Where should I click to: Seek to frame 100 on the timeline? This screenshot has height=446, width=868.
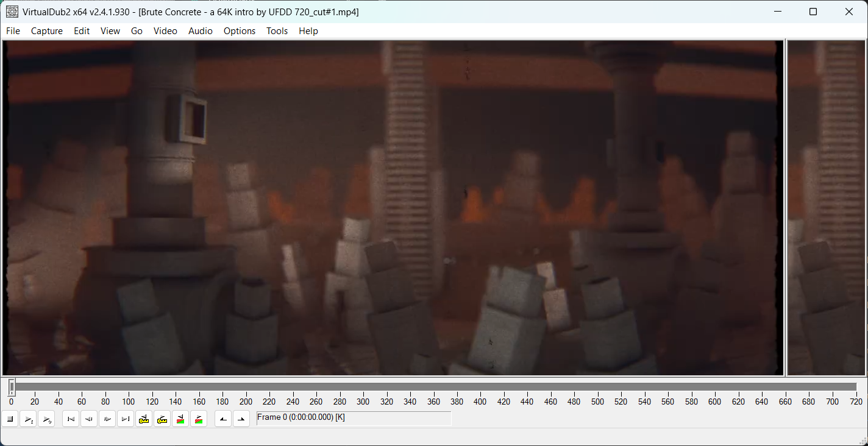point(129,402)
